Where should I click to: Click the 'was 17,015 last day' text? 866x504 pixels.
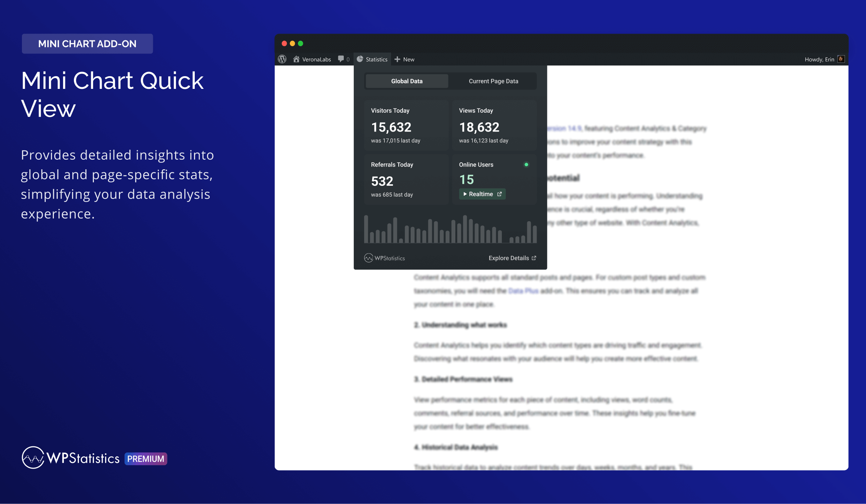click(x=396, y=141)
